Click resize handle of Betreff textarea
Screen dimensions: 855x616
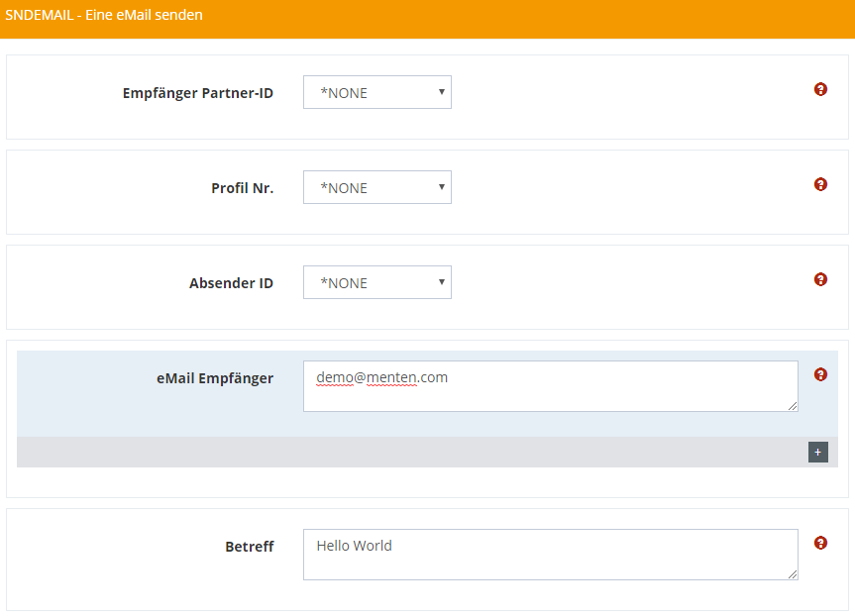(x=793, y=574)
